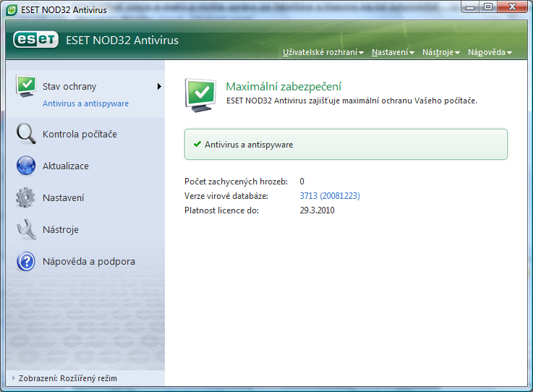This screenshot has height=392, width=533.
Task: Click Antivirus a antispyware sidebar link
Action: pos(85,103)
